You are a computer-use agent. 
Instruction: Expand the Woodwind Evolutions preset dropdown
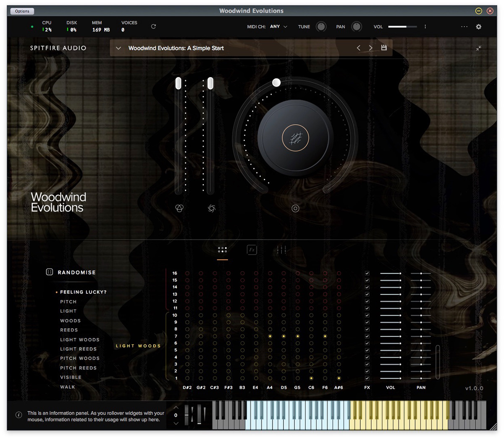pos(118,48)
